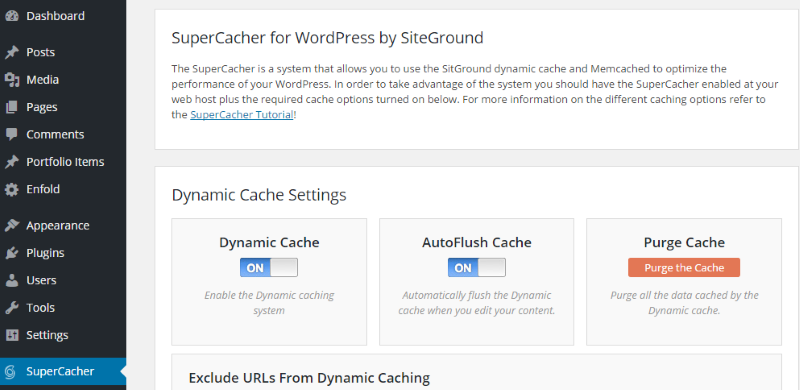Open the SuperCacher Tutorial link

pyautogui.click(x=242, y=115)
